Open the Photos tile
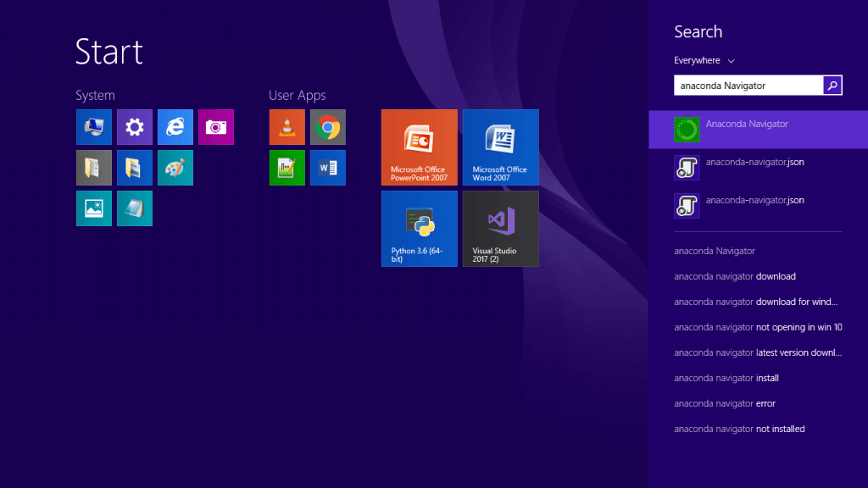 pos(93,208)
